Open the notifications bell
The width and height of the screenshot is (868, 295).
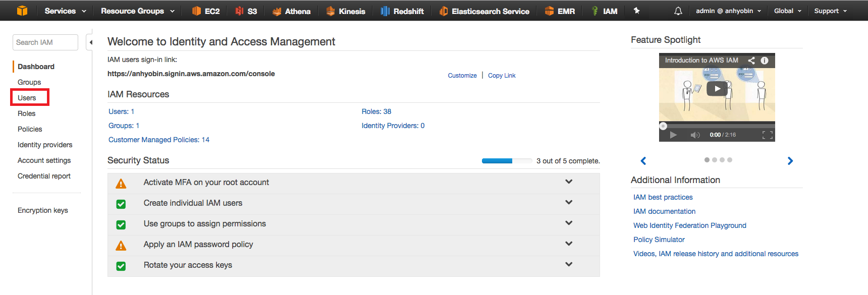(x=678, y=11)
